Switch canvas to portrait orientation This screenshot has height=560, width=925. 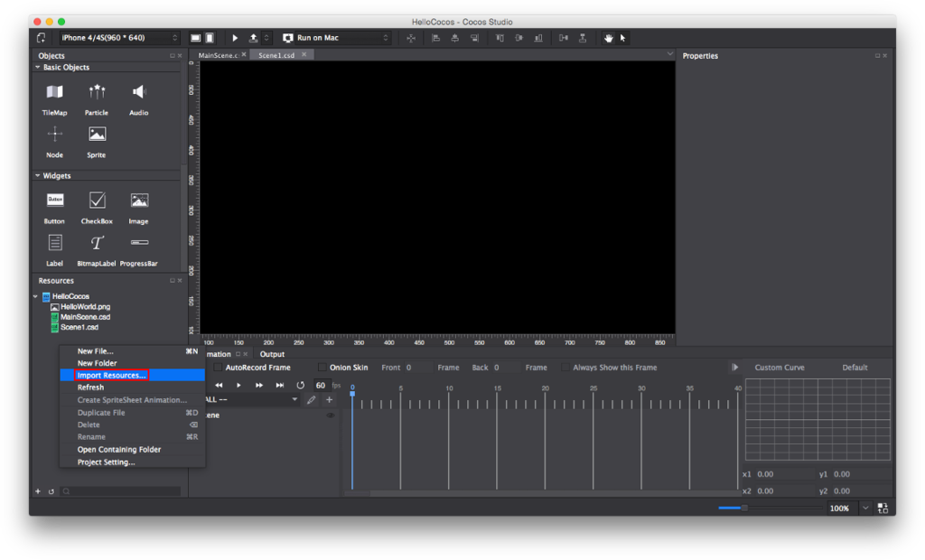pyautogui.click(x=210, y=38)
